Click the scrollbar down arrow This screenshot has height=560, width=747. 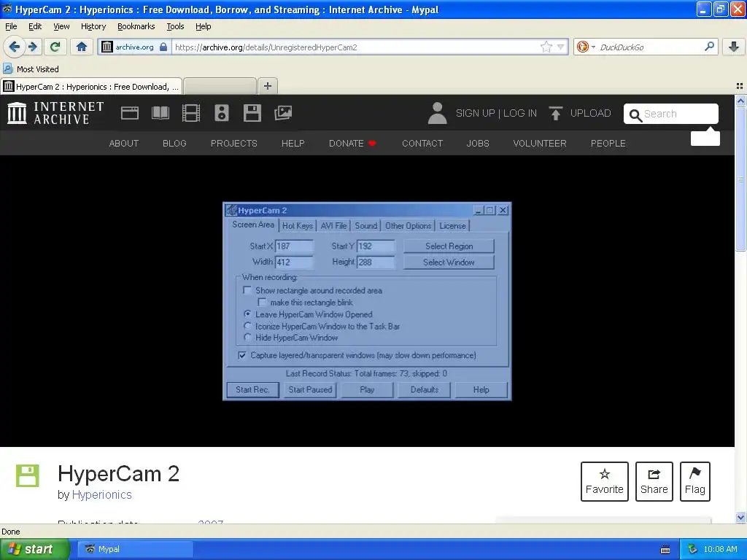740,518
